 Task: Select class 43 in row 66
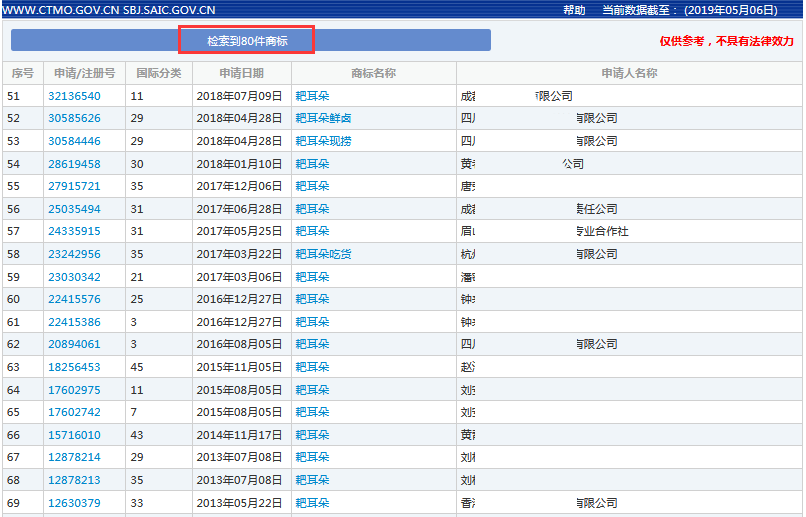[137, 435]
